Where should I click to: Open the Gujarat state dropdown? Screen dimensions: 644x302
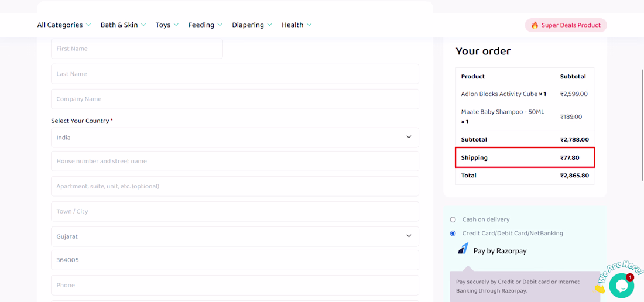235,236
